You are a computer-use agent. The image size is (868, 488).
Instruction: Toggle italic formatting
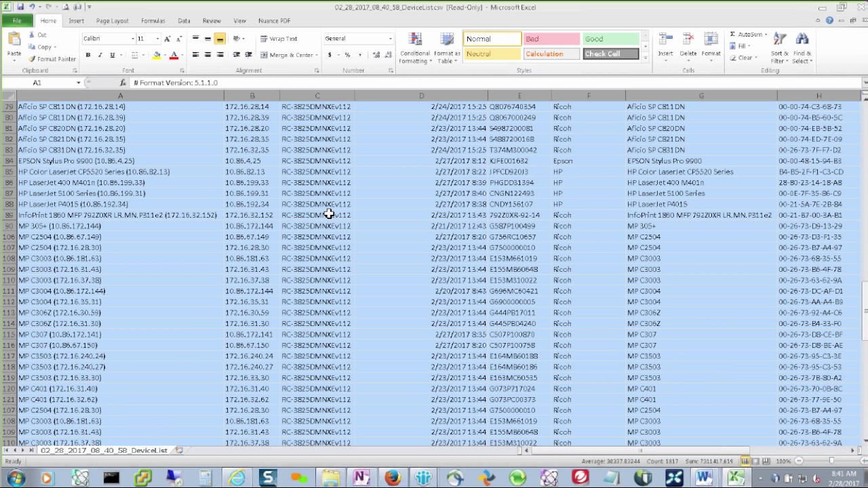coord(100,55)
